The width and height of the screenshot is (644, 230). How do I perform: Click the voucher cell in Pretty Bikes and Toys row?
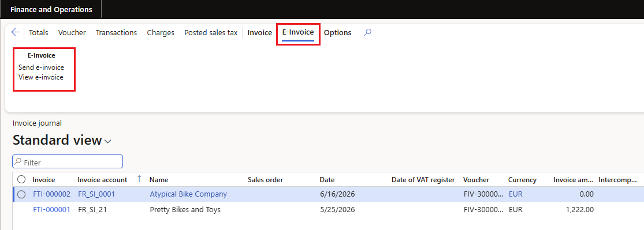[x=483, y=209]
